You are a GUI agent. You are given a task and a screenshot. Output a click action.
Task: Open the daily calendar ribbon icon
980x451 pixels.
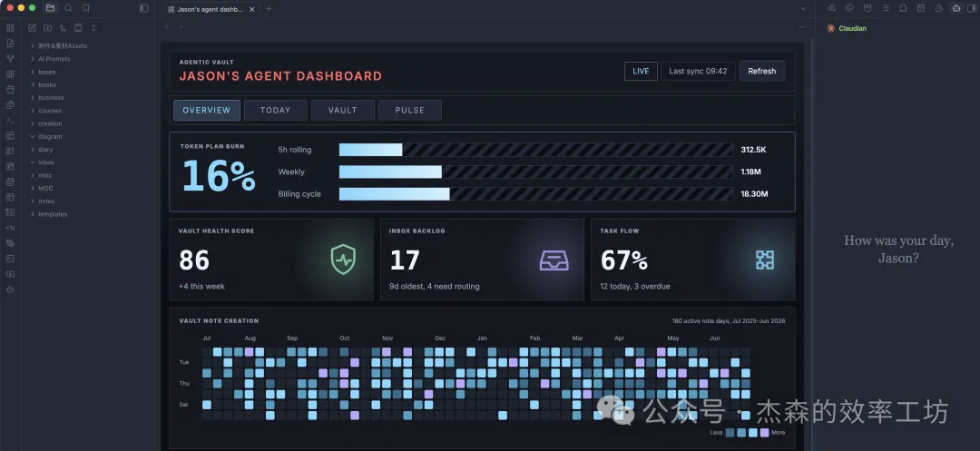[10, 89]
